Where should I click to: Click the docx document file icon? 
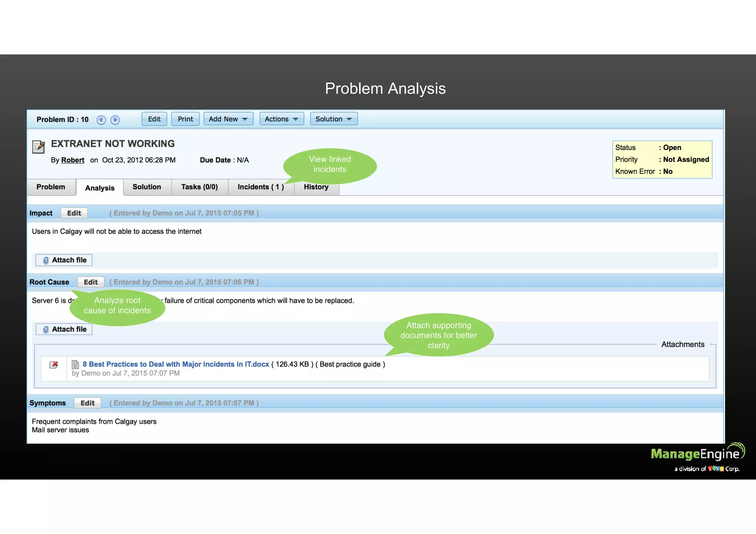[x=75, y=364]
